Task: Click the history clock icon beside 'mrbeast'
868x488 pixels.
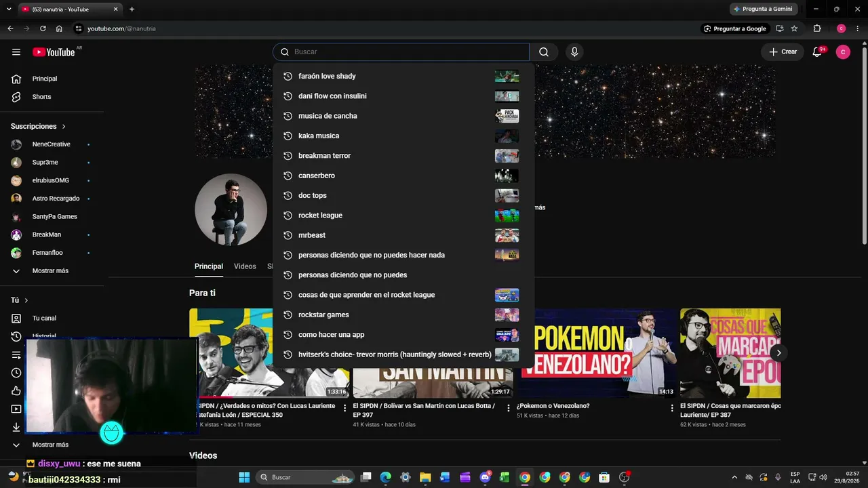Action: 288,235
